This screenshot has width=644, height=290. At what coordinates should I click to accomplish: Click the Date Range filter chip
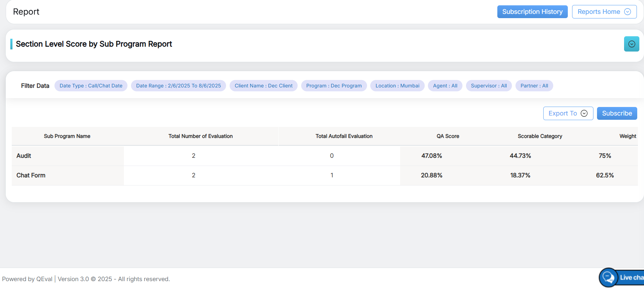coord(178,86)
